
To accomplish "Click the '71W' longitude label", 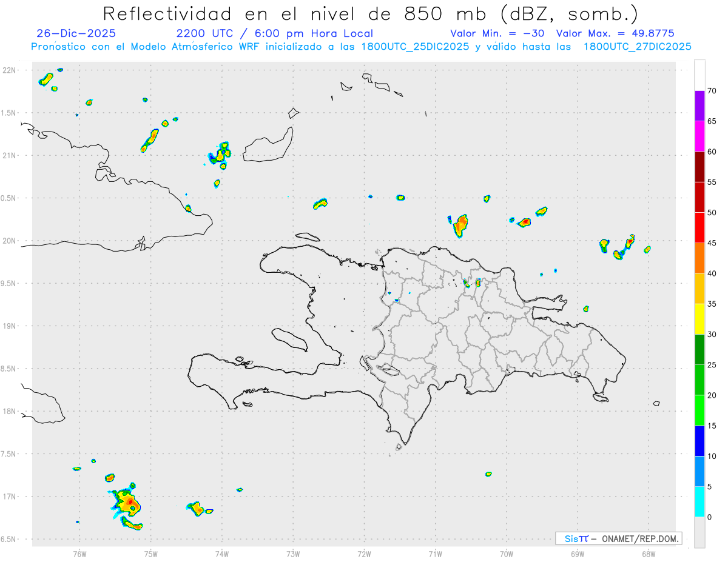I will coord(435,554).
